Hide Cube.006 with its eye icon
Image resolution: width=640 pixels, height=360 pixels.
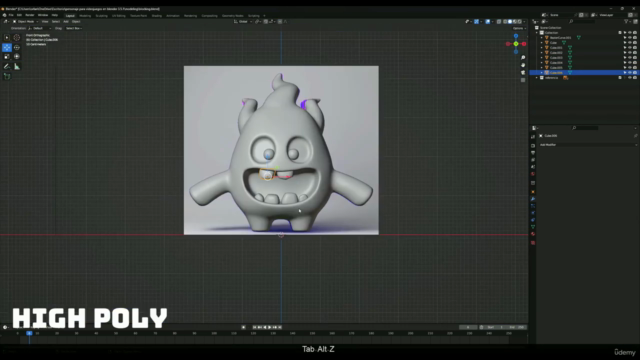pyautogui.click(x=630, y=73)
